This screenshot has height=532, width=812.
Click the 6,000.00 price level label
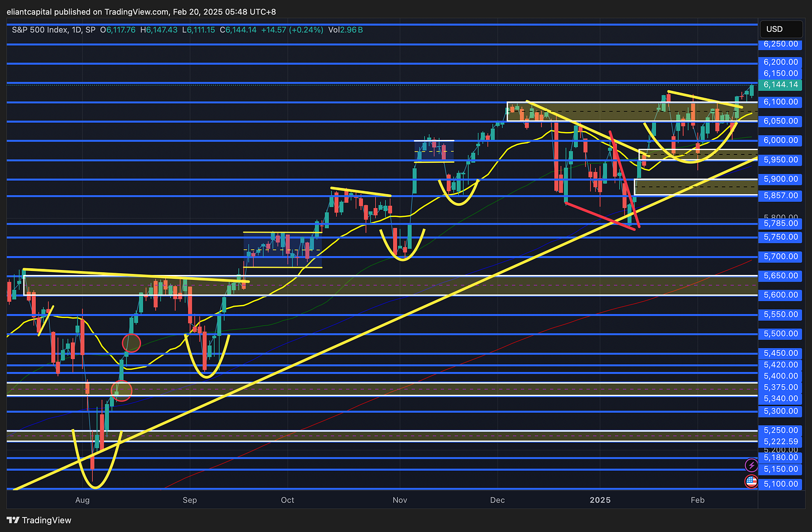coord(781,141)
